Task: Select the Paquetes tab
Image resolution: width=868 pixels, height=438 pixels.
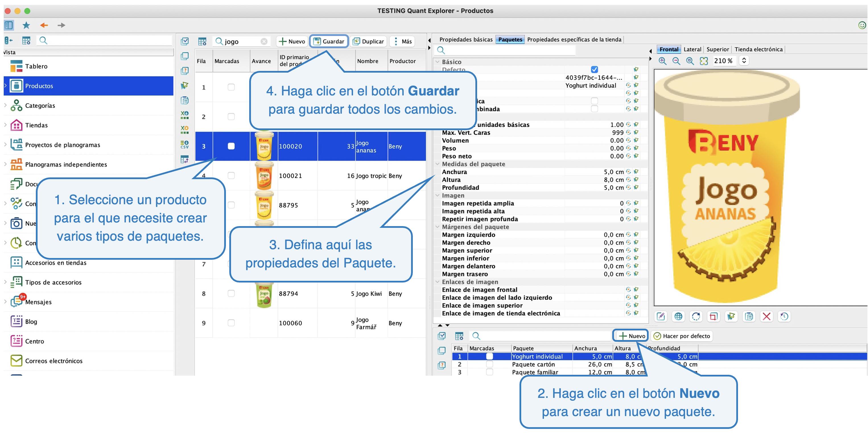Action: coord(510,40)
